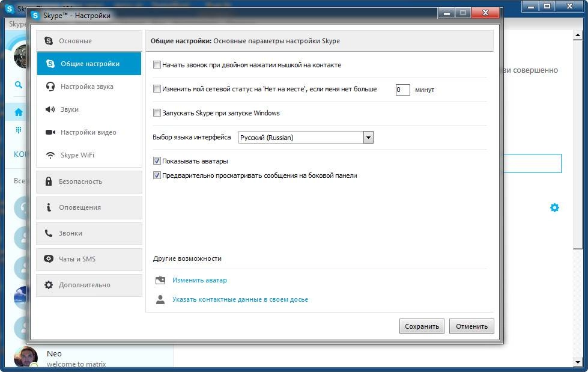Open the interface language dropdown
Screen dimensions: 588x372
368,138
